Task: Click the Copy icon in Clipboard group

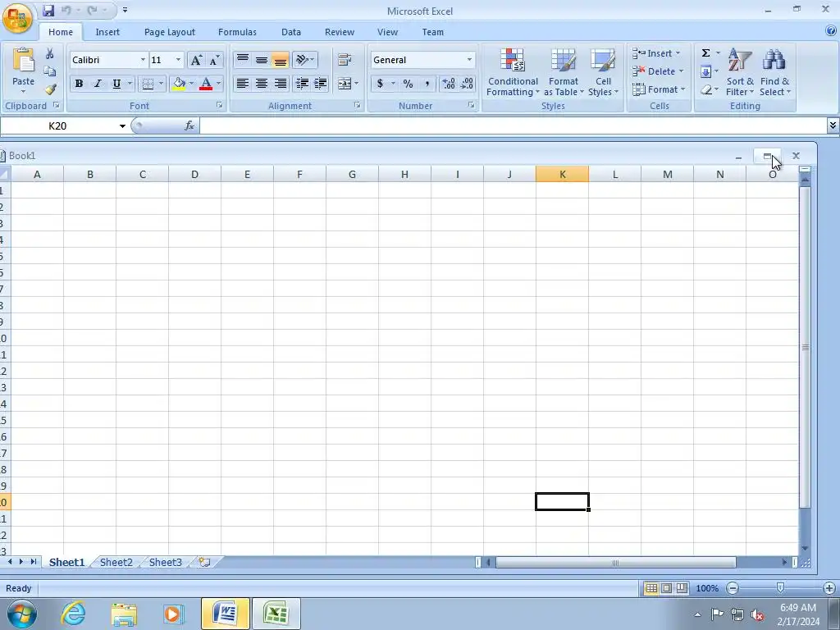Action: 50,71
